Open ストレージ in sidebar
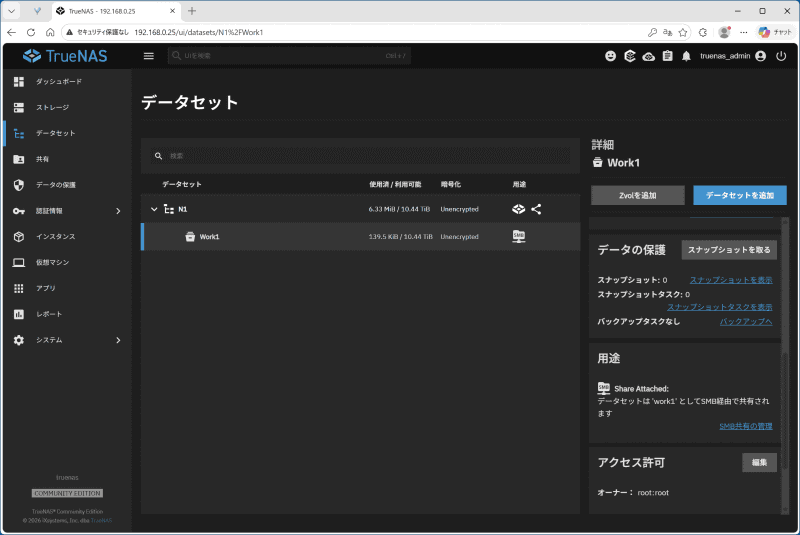 coord(67,108)
